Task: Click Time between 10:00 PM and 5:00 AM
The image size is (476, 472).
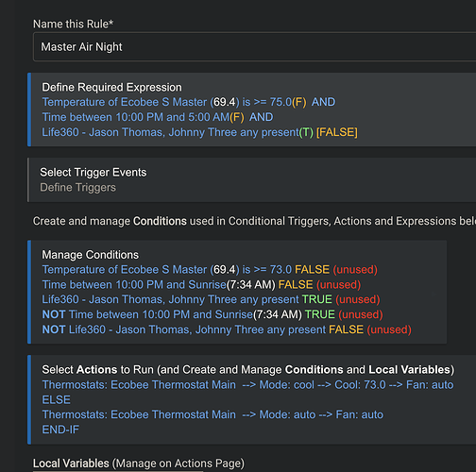Action: pos(158,117)
